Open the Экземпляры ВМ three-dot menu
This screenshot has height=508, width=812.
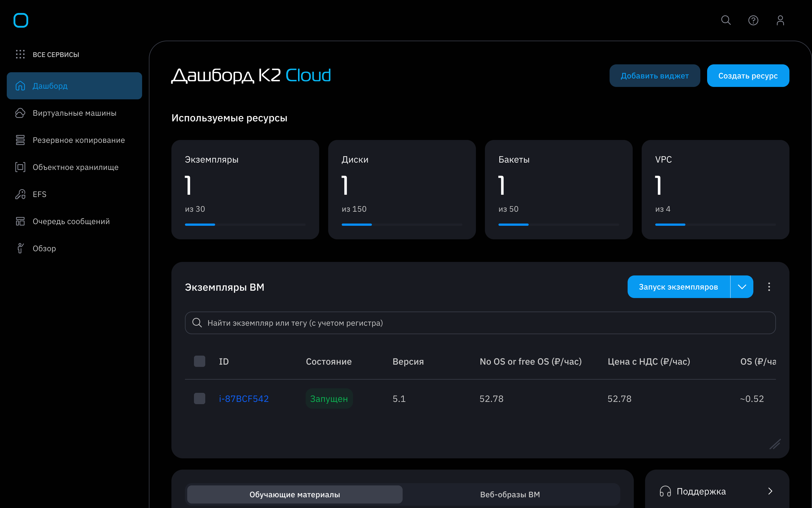click(769, 286)
